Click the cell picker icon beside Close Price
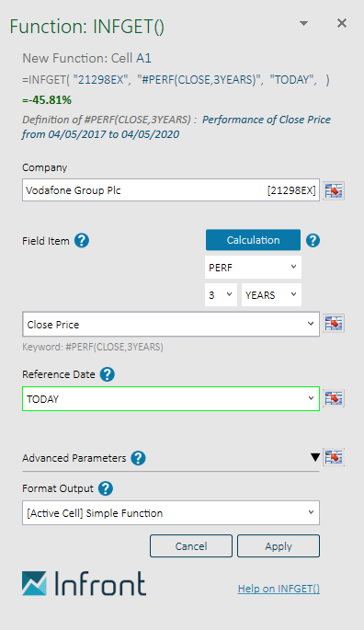Screen dimensions: 364x630 pos(334,324)
